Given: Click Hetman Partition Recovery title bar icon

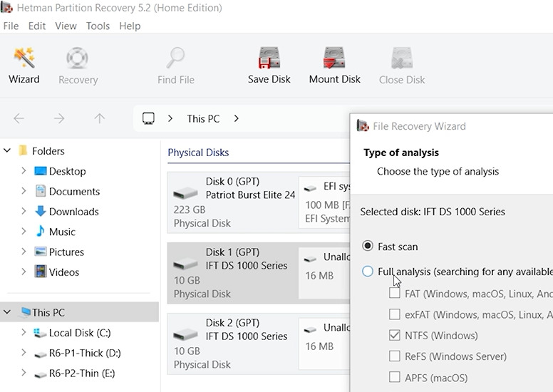Looking at the screenshot, I should (6, 7).
